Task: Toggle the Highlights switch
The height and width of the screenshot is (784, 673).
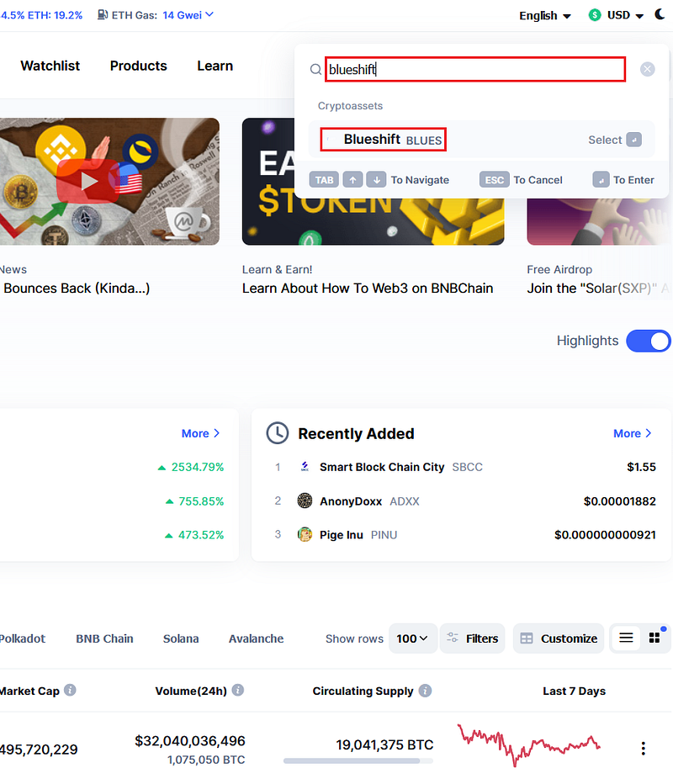Action: 648,341
